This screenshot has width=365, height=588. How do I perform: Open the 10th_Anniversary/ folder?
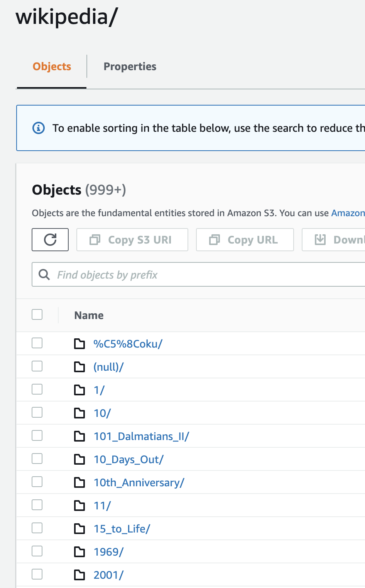pyautogui.click(x=139, y=482)
